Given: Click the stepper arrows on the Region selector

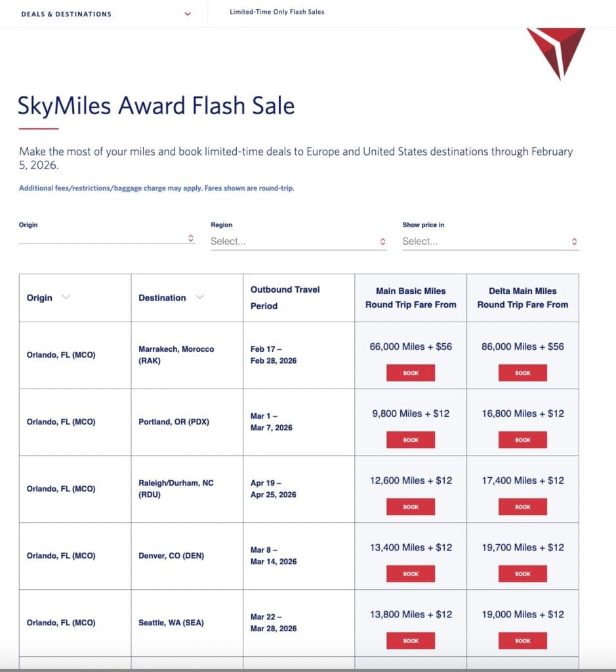Looking at the screenshot, I should point(382,241).
